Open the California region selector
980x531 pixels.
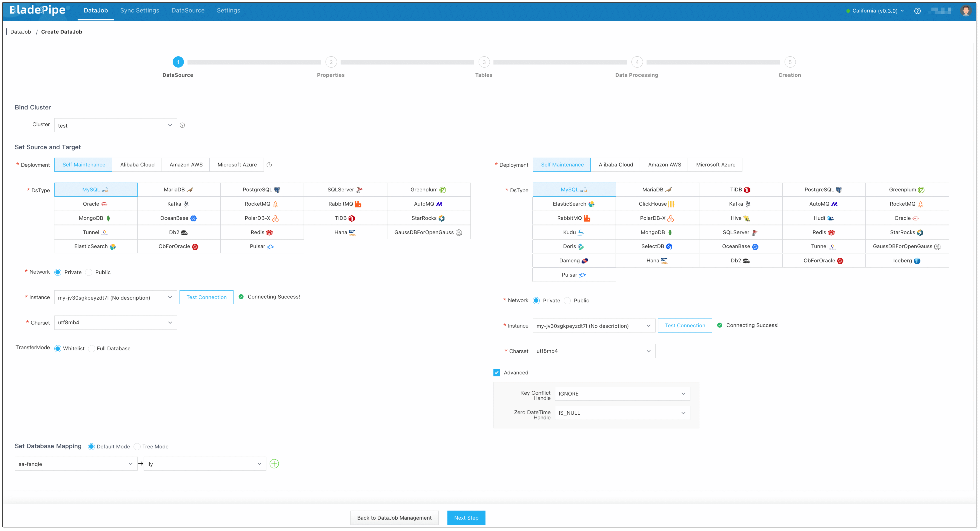tap(875, 11)
